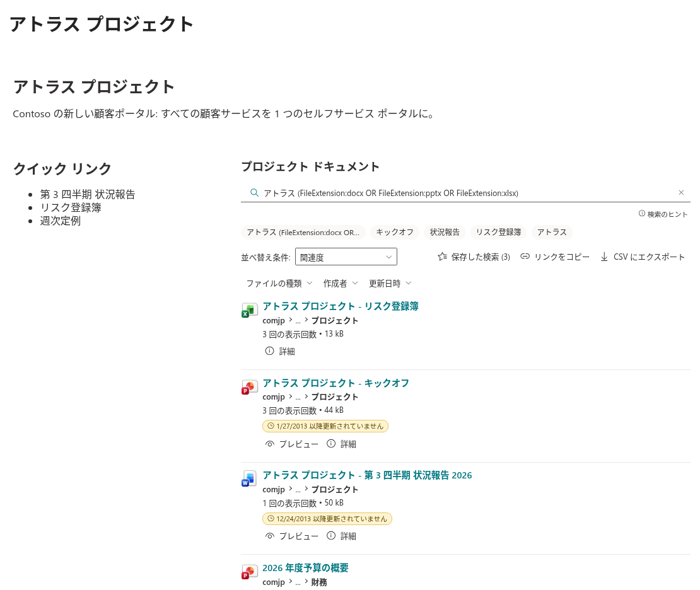Click comjp breadcrumb under リスク登録簿

pyautogui.click(x=274, y=320)
